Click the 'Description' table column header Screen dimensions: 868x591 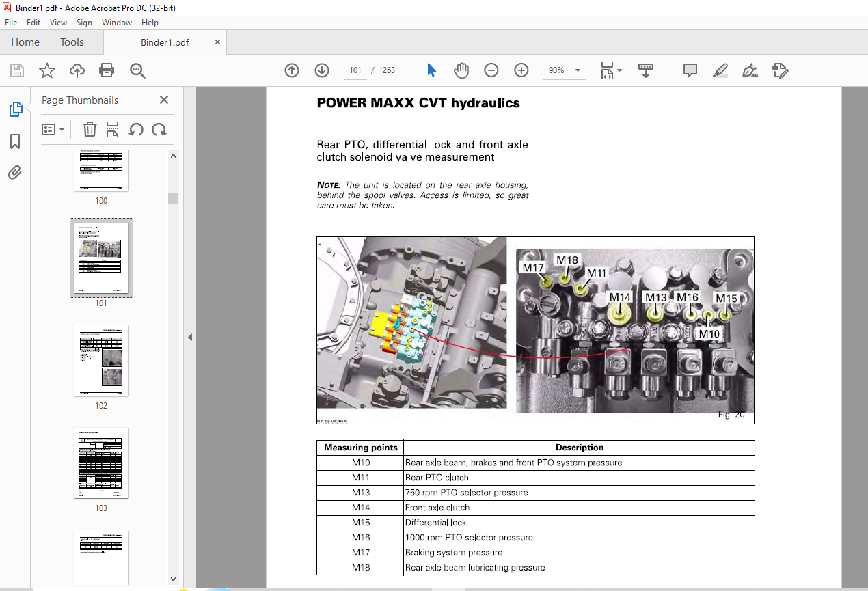click(x=580, y=448)
